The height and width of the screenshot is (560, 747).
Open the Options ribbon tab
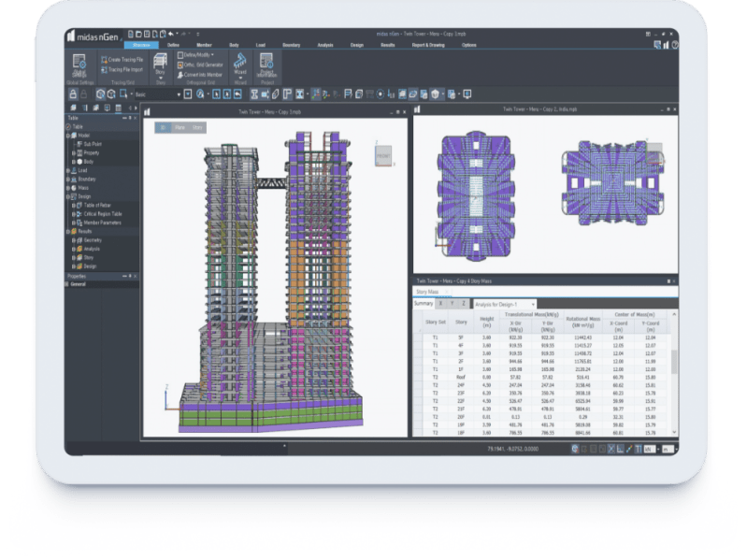coord(469,45)
